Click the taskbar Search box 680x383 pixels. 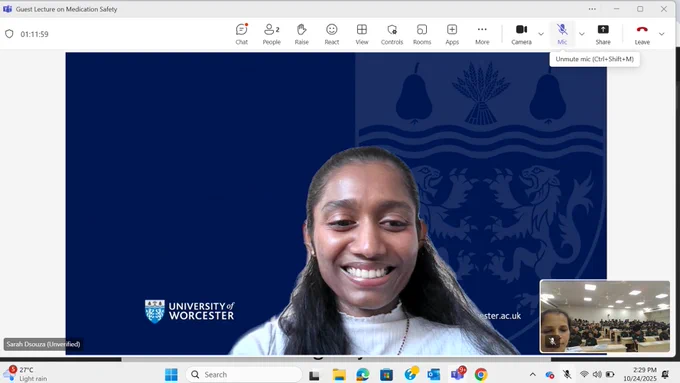[244, 374]
